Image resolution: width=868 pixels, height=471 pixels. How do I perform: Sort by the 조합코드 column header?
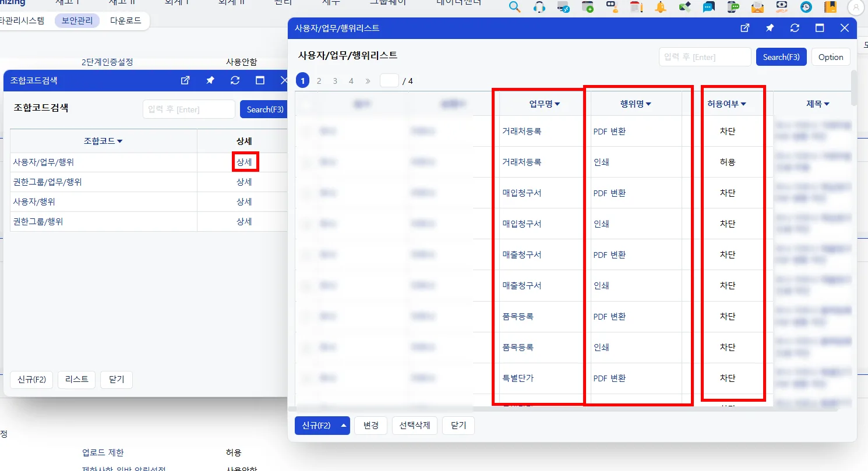coord(103,141)
